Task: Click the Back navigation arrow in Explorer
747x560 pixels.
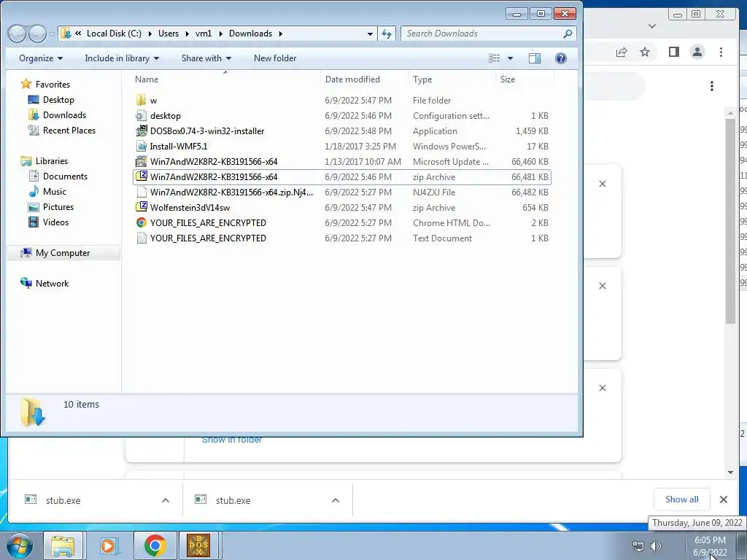Action: (18, 34)
